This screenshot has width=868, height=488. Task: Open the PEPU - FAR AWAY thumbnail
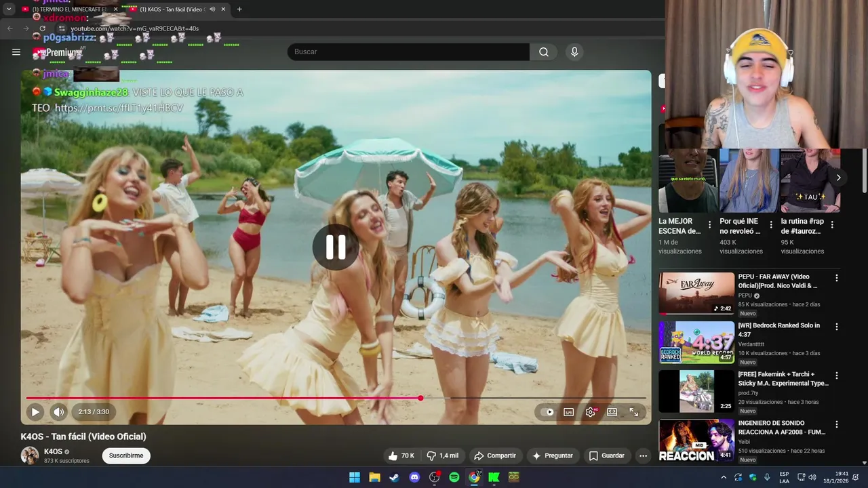pyautogui.click(x=696, y=293)
